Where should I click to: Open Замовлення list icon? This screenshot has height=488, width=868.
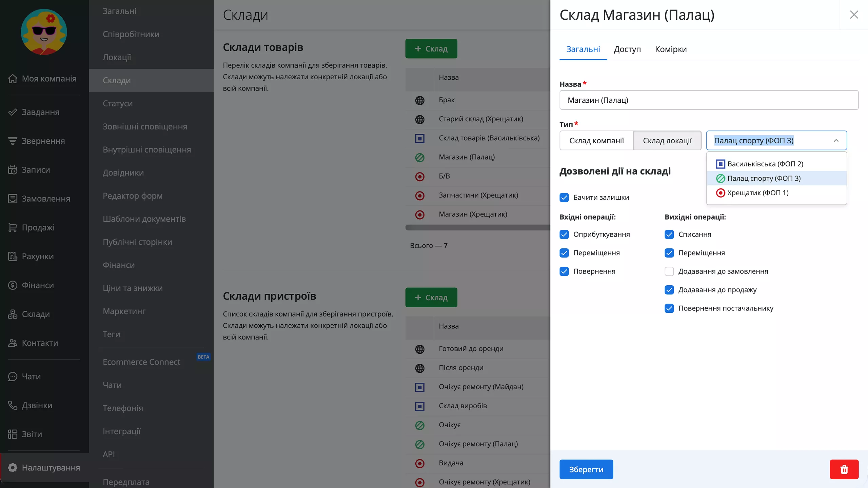13,199
